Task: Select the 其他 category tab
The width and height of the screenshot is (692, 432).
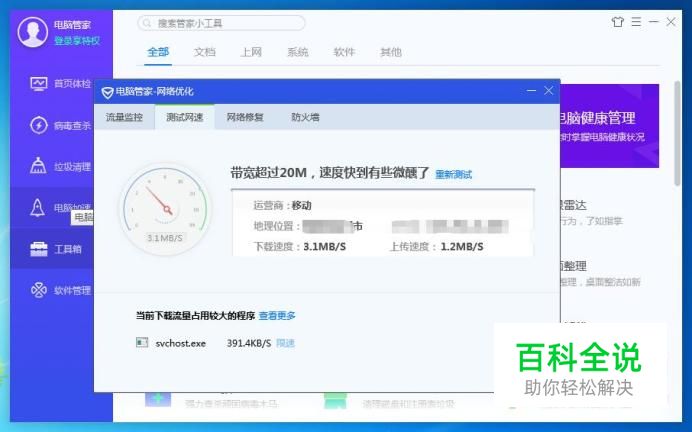Action: tap(391, 52)
